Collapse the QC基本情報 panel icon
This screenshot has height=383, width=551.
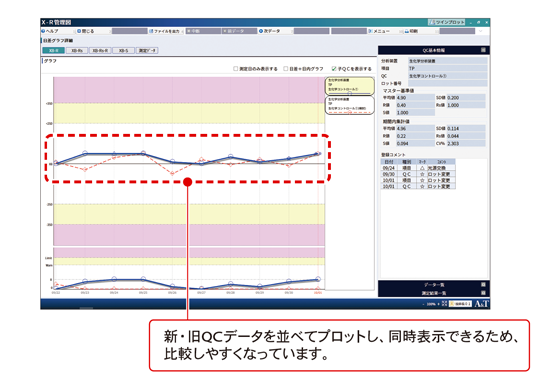pos(484,50)
